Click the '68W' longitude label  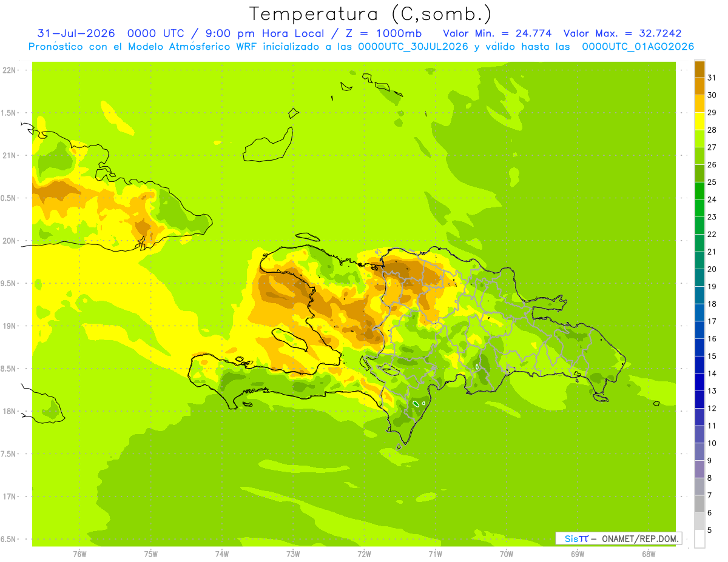click(x=649, y=554)
